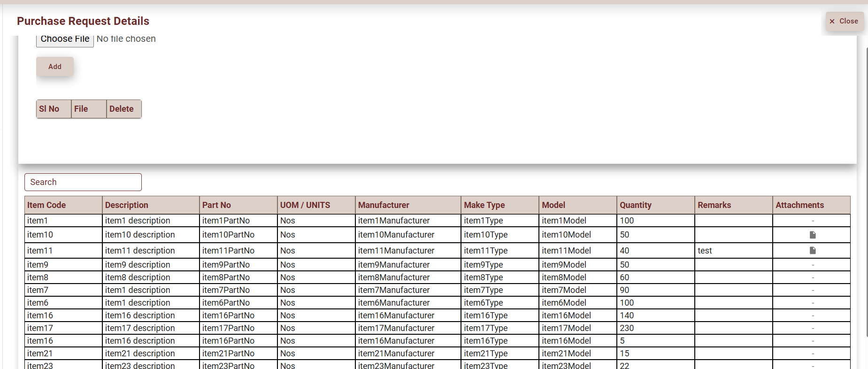
Task: Click the Choose File button
Action: click(x=65, y=39)
